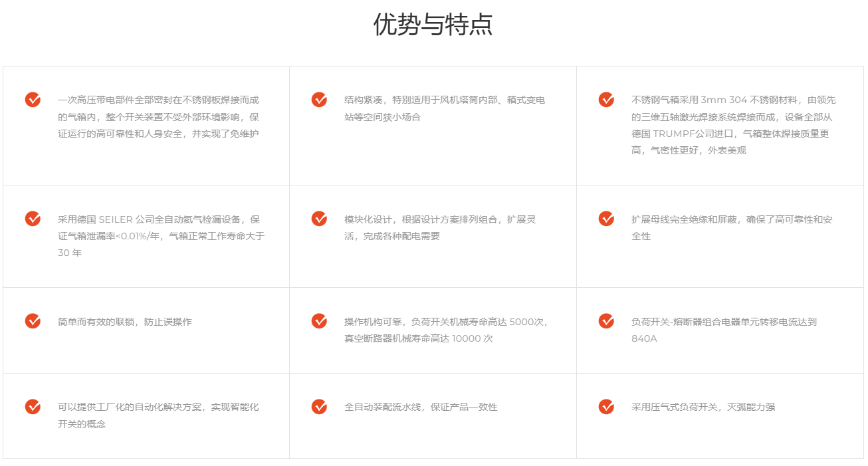Click the 简单而有效的联锁，防止误操作 text
868x466 pixels.
(x=124, y=322)
